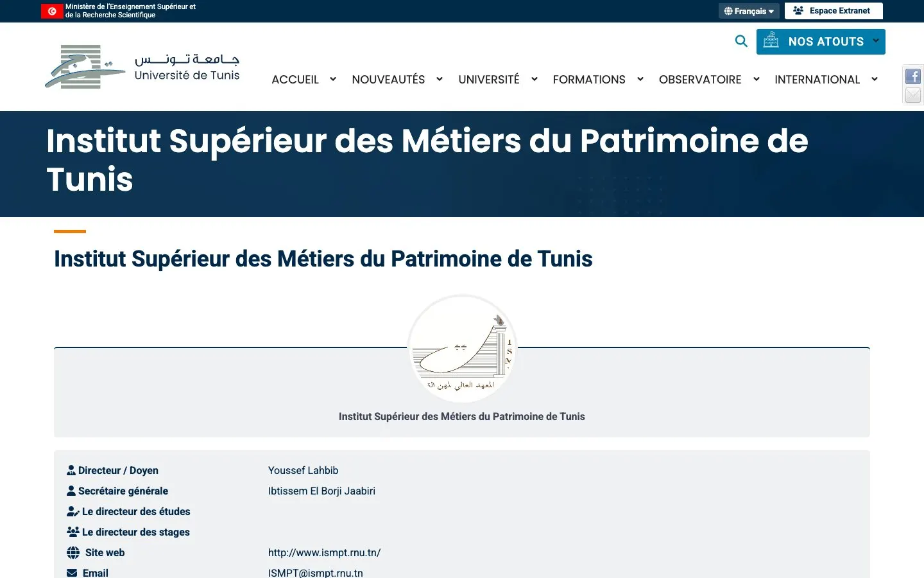Expand the chevron next to FORMATIONS

(x=640, y=79)
